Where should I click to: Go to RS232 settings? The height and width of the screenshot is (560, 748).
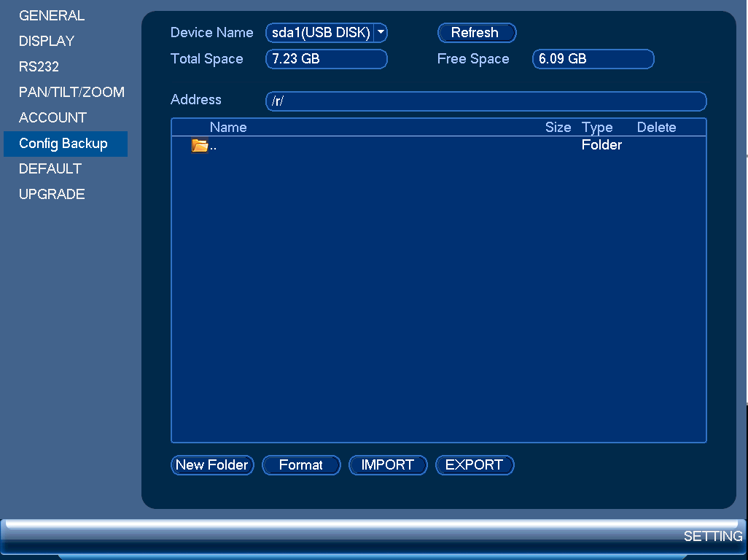pos(39,66)
